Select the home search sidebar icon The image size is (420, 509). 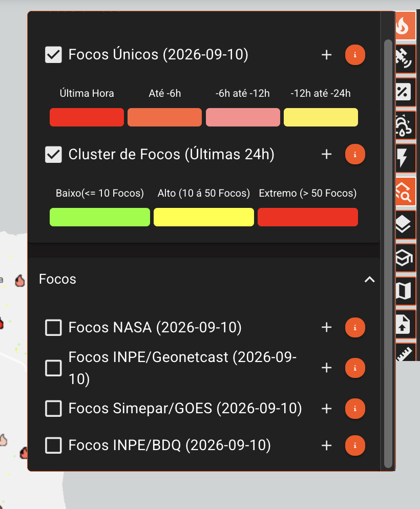coord(405,192)
